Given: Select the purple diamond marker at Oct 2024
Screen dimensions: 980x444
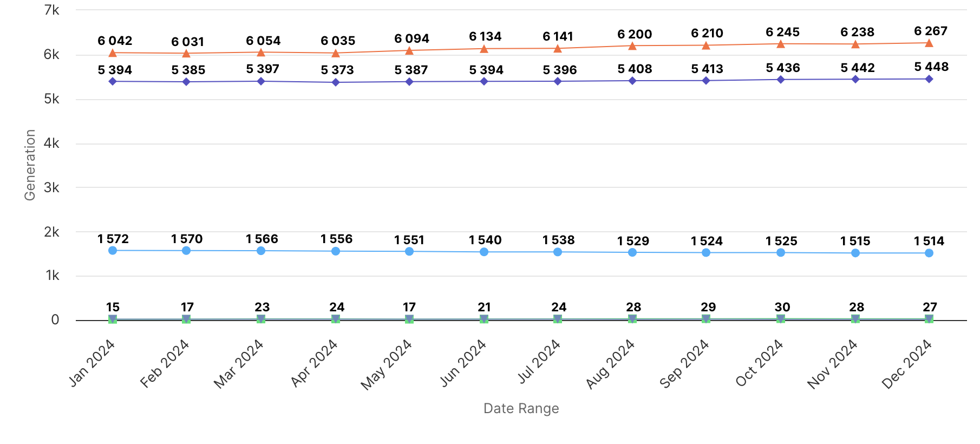Looking at the screenshot, I should click(x=781, y=80).
